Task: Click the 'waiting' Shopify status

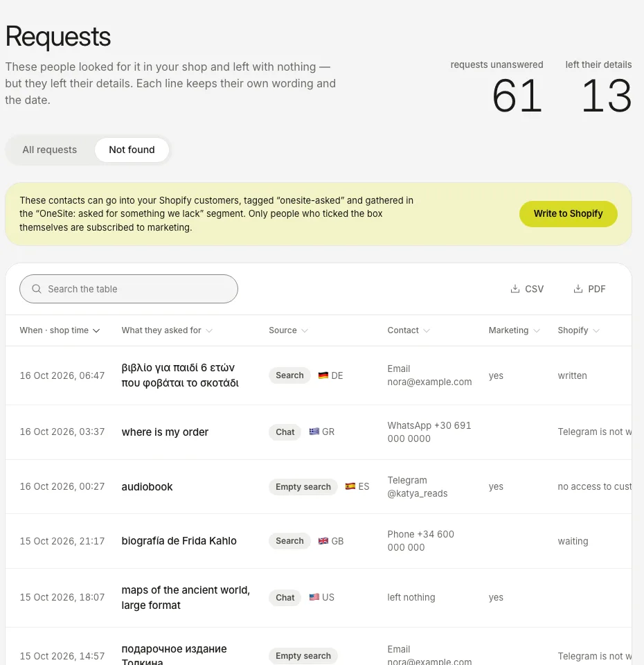Action: pyautogui.click(x=573, y=541)
